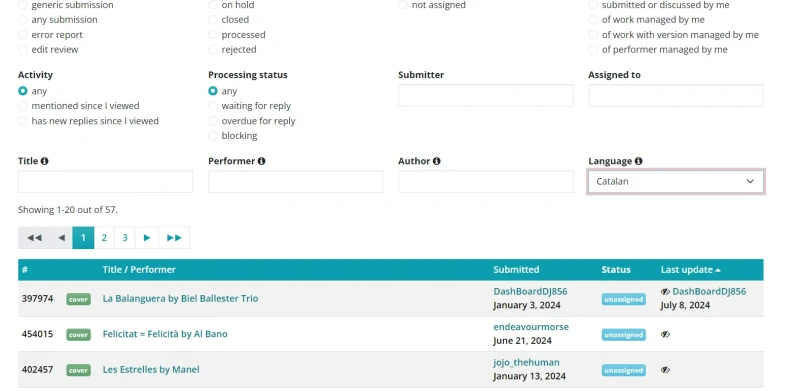The width and height of the screenshot is (800, 391).
Task: Go to page 2
Action: click(104, 238)
